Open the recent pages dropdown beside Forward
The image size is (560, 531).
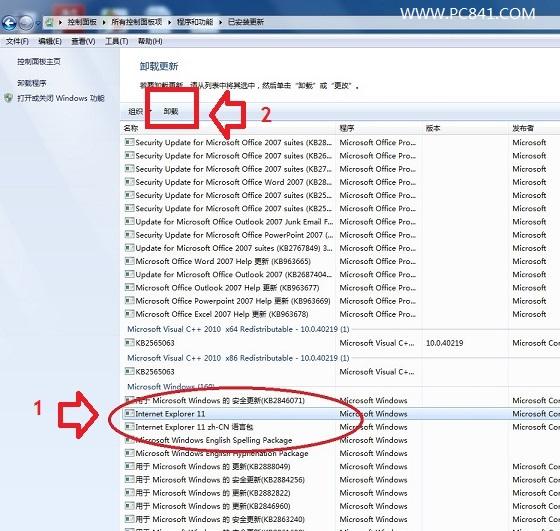tap(38, 24)
